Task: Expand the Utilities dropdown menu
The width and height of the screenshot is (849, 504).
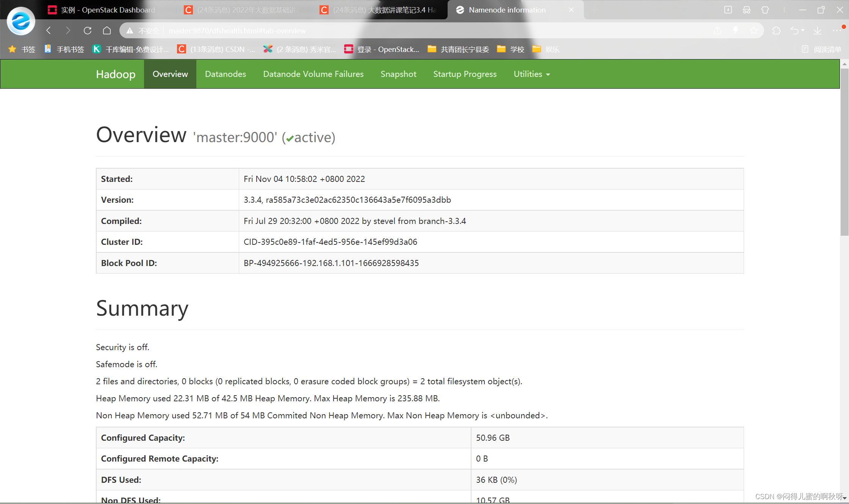Action: pos(531,74)
